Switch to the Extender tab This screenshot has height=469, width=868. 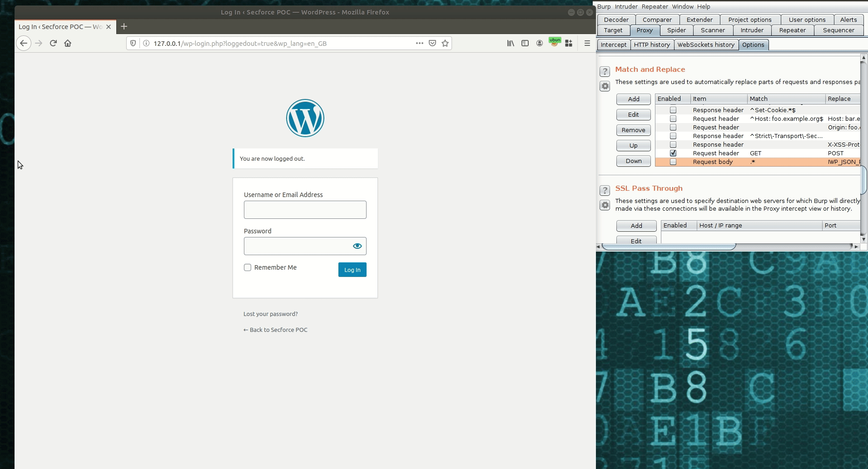click(699, 20)
